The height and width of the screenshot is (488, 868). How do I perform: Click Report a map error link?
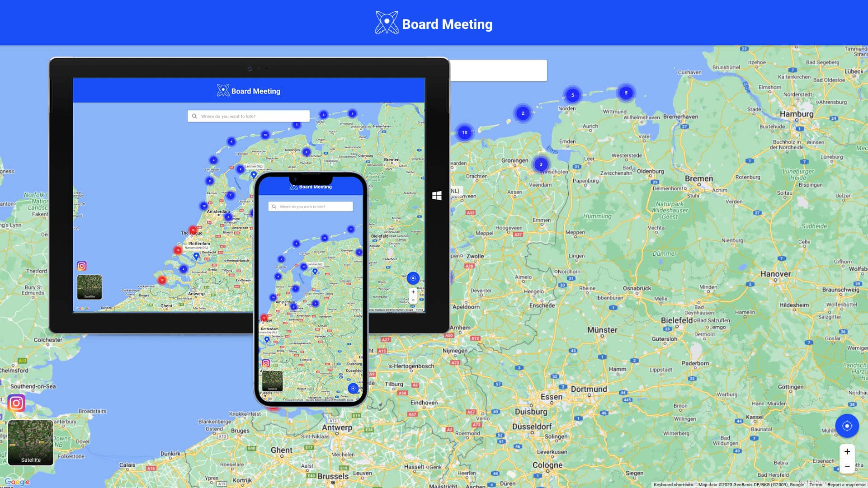pos(846,485)
